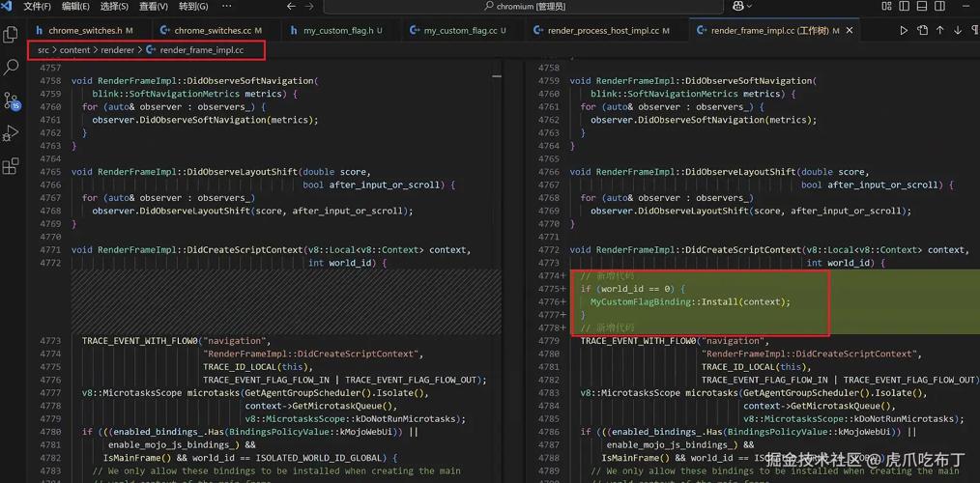
Task: Open the 转到(G) menu
Action: (193, 6)
